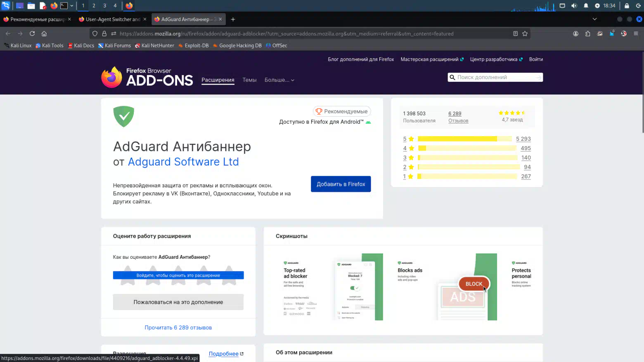
Task: Open Kali Tools bookmark
Action: click(50, 45)
